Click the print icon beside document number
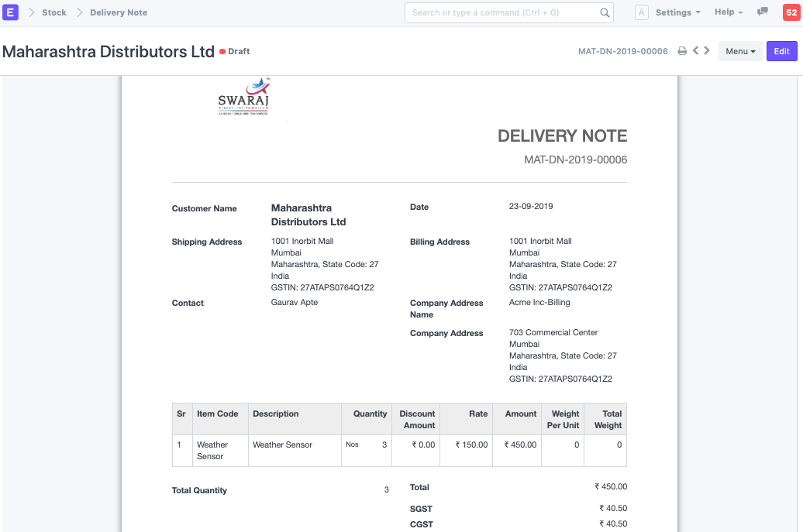Screen dimensions: 803x532 point(682,51)
